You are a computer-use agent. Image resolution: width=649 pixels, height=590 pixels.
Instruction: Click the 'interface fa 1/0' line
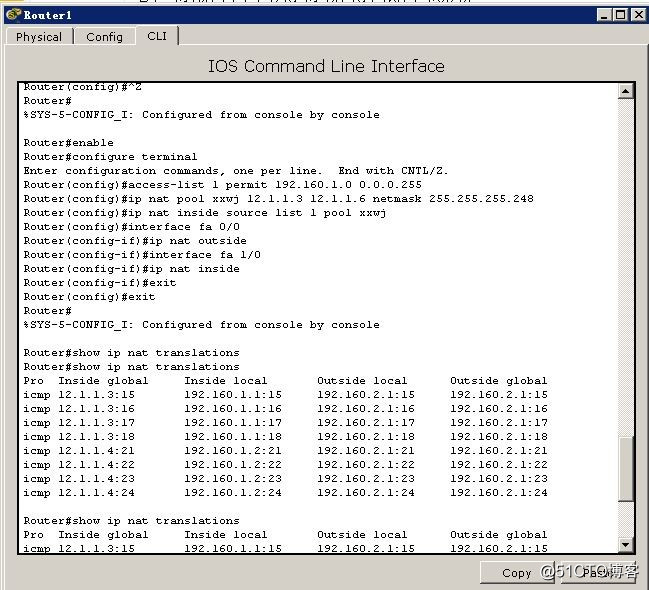(142, 255)
